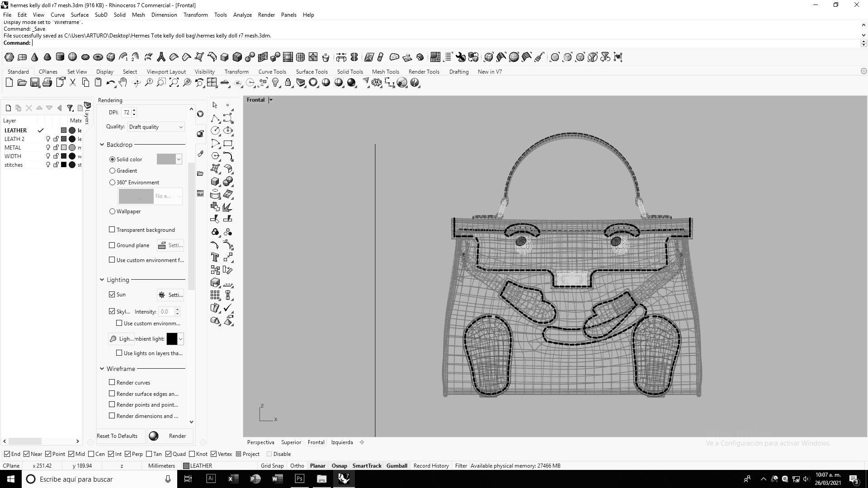Select Solid color backdrop radio button
The width and height of the screenshot is (868, 488).
[112, 160]
